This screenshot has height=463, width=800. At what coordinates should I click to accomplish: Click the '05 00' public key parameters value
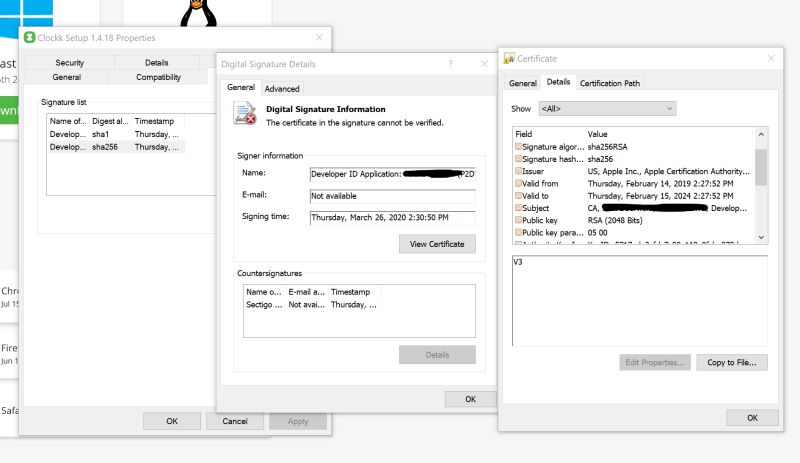tap(597, 233)
